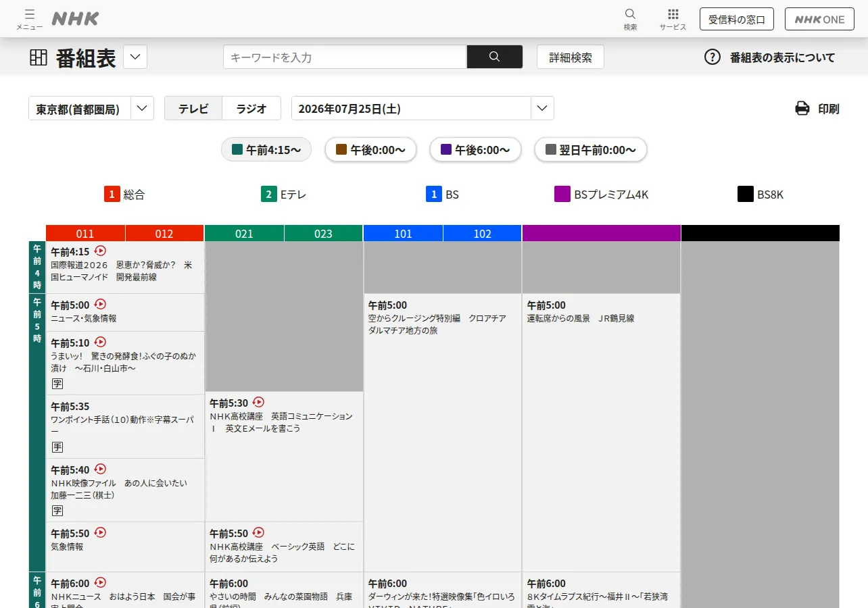
Task: Open 国際報道2026 program entry
Action: tap(125, 268)
